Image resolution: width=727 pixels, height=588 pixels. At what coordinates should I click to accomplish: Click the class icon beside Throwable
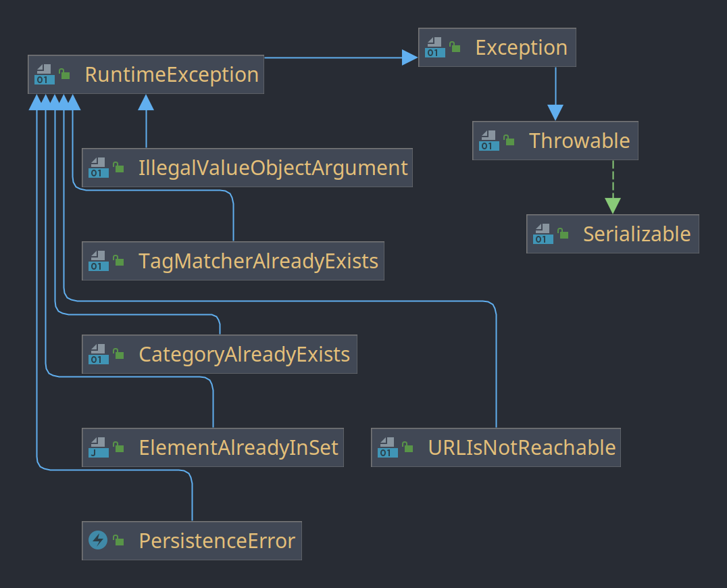click(489, 141)
